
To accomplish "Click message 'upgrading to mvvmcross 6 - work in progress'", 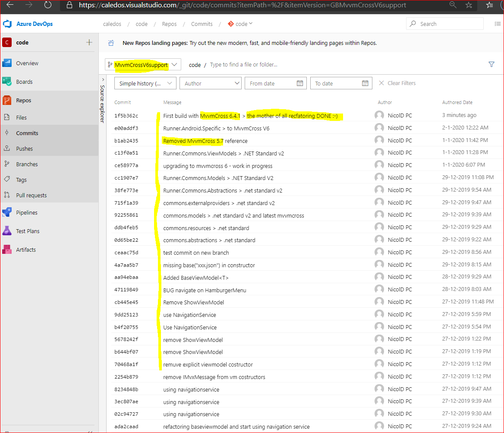I will click(x=217, y=166).
